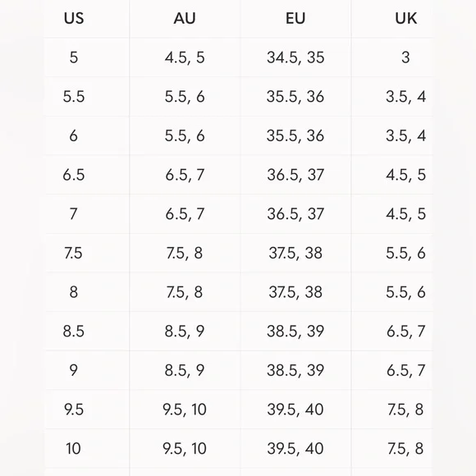This screenshot has width=476, height=476.
Task: Select the AU 4.5, 5 cell
Action: pyautogui.click(x=185, y=57)
